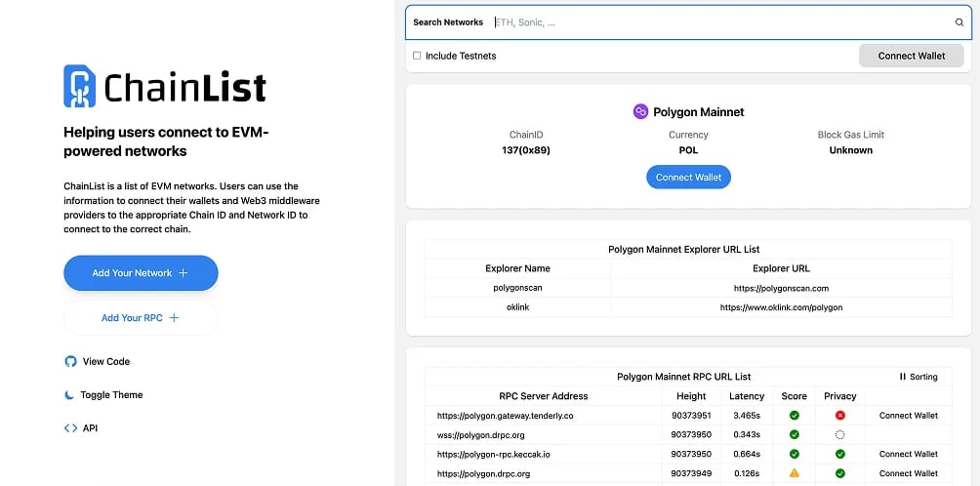Open the API link
980x486 pixels.
coord(81,427)
